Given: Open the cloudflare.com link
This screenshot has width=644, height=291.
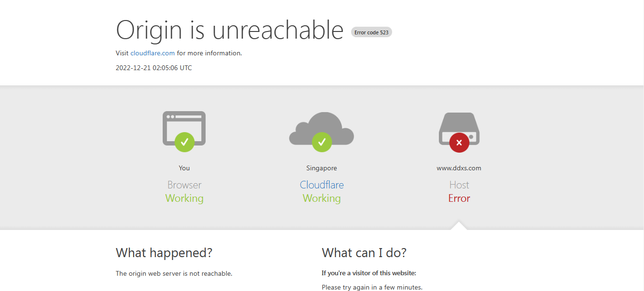Looking at the screenshot, I should click(x=153, y=53).
